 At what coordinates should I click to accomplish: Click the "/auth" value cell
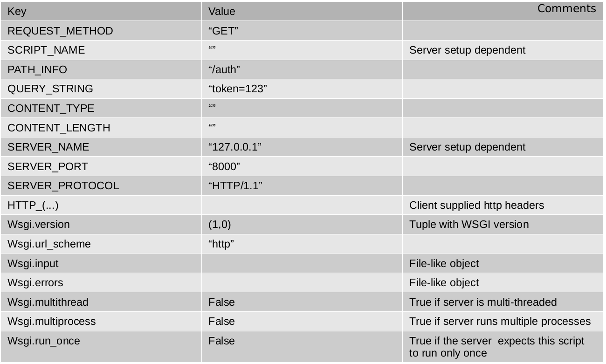224,70
